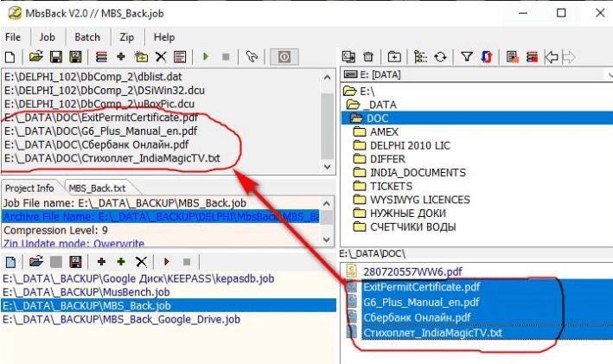The image size is (613, 364).
Task: Click the black X delete item icon in top toolbar
Action: (x=160, y=57)
